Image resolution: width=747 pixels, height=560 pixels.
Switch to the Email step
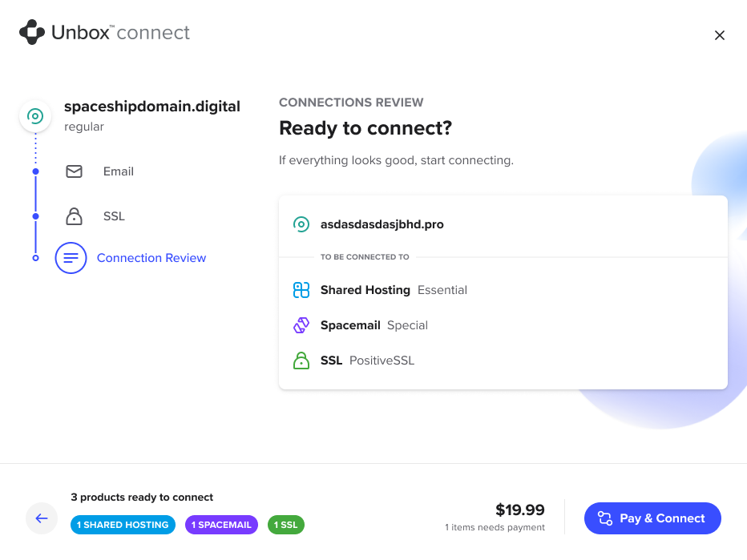point(118,171)
